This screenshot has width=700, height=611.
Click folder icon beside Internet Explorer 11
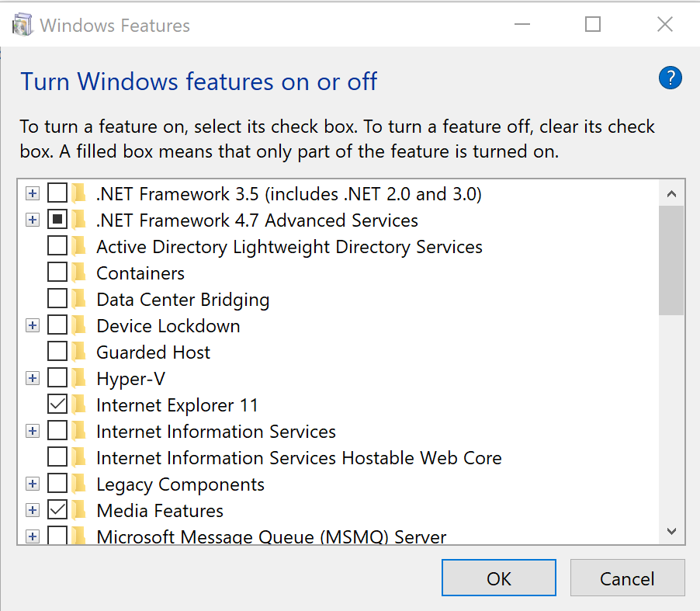(79, 404)
